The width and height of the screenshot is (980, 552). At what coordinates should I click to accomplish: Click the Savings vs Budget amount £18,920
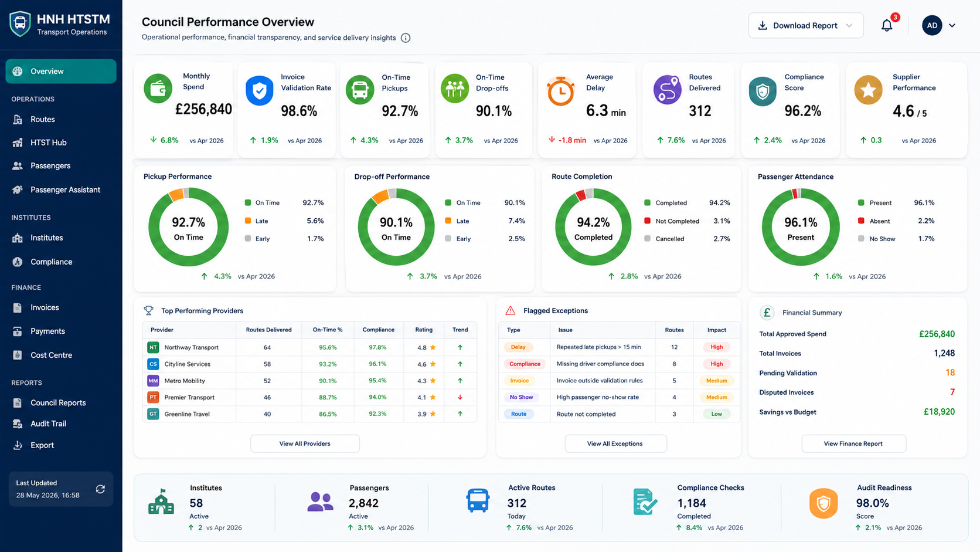[939, 412]
